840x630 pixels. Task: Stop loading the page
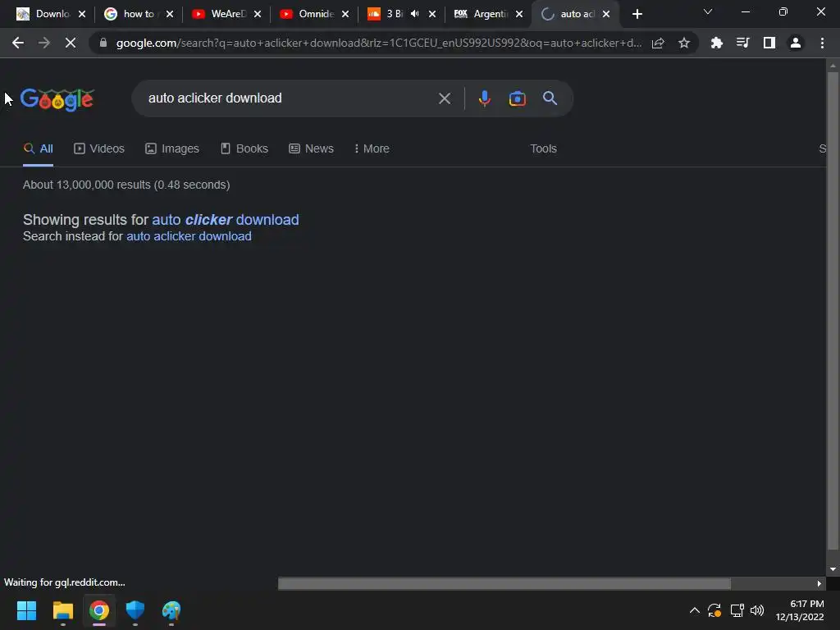[71, 43]
